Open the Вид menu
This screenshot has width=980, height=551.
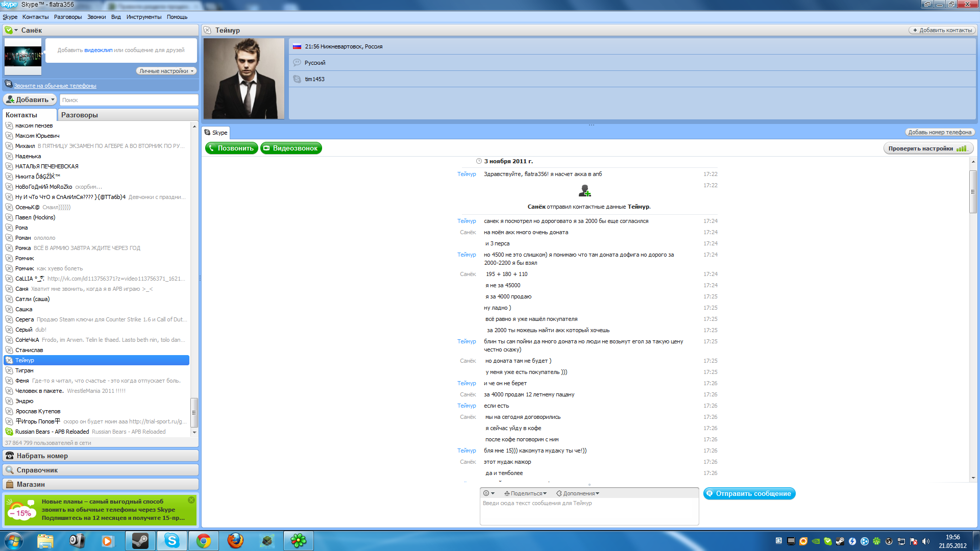click(x=116, y=17)
